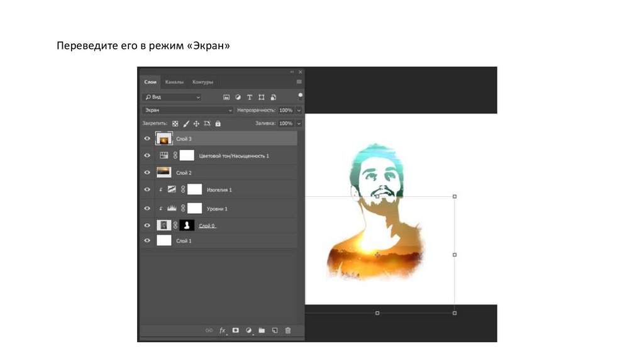The height and width of the screenshot is (361, 644).
Task: Create a new layer group folder
Action: [262, 330]
